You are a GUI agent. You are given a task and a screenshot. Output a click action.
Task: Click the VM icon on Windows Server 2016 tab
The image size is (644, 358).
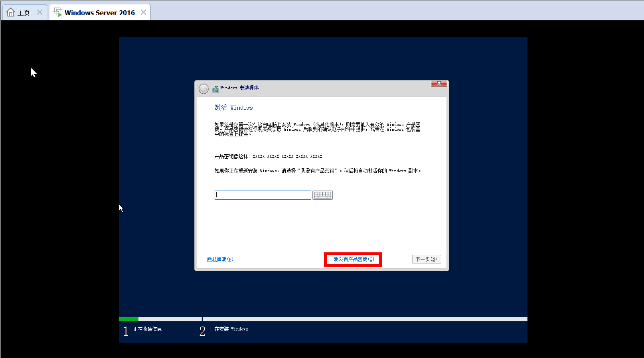coord(57,12)
